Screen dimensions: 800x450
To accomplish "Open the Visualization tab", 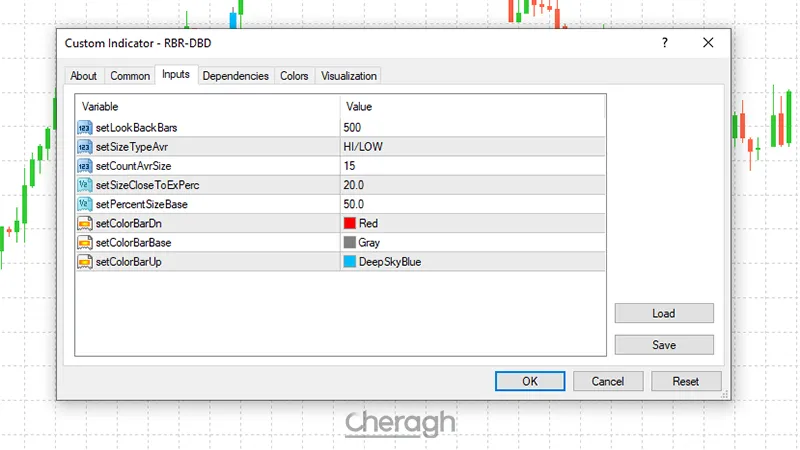I will [349, 76].
